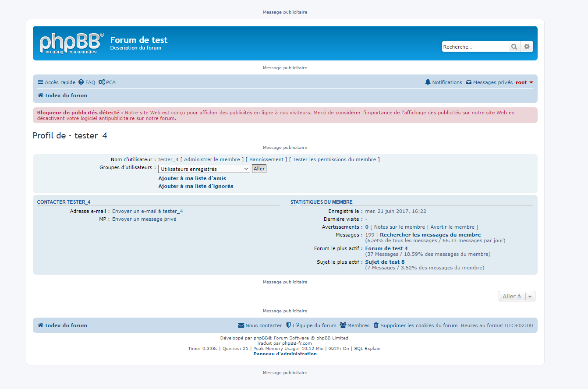Click the magnifier search button

[x=514, y=47]
